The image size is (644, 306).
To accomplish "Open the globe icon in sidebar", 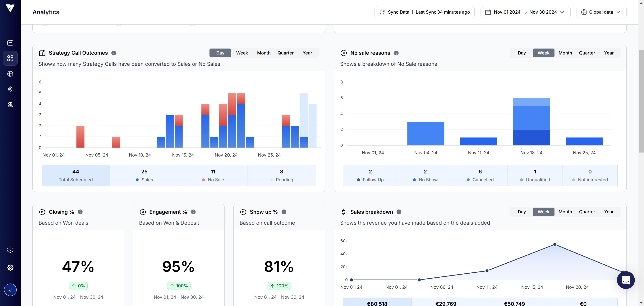I will [10, 74].
